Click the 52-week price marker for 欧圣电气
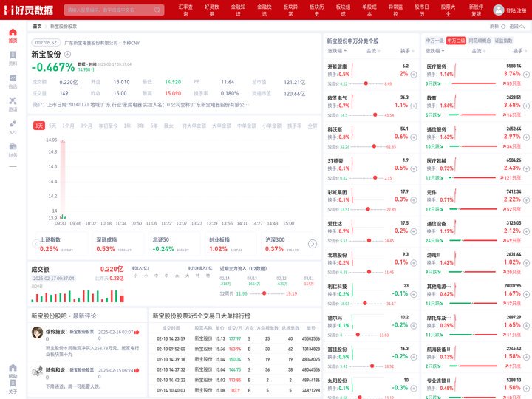 point(375,115)
